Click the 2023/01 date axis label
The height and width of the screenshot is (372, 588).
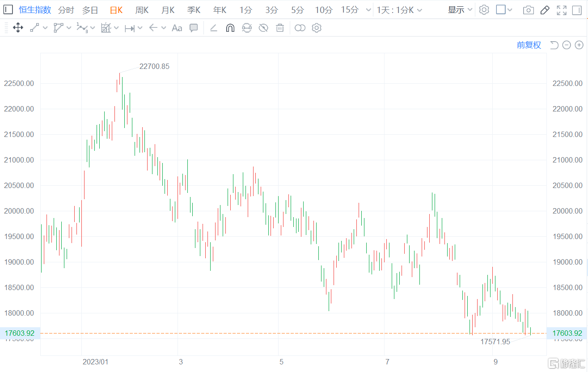click(96, 362)
